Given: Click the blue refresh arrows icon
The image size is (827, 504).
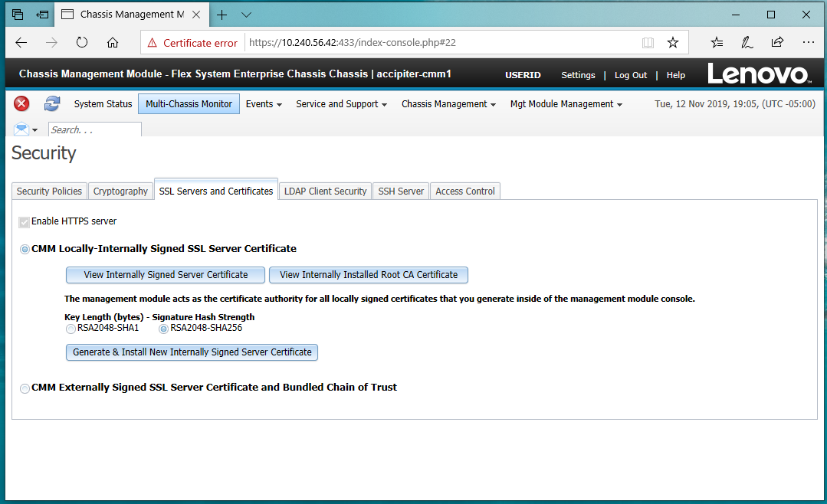Looking at the screenshot, I should pyautogui.click(x=52, y=103).
